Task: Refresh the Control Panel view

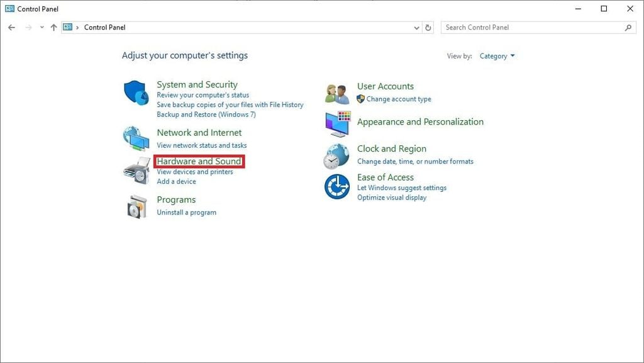Action: pos(428,28)
